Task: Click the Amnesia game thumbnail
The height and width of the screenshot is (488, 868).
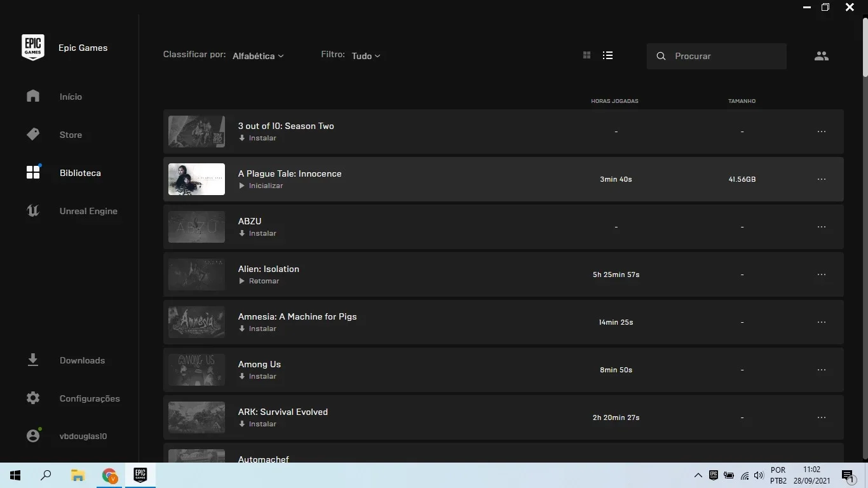Action: click(196, 322)
